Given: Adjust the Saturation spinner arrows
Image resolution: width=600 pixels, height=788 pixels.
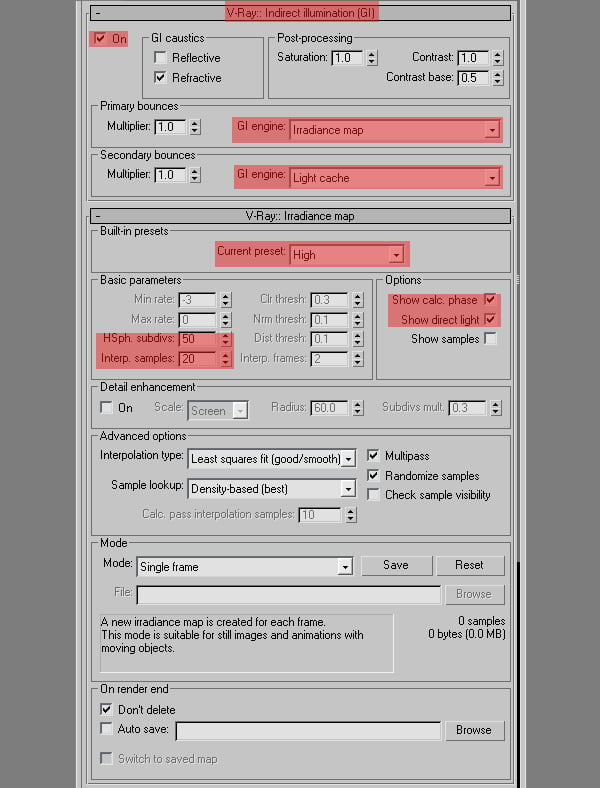Looking at the screenshot, I should click(x=372, y=58).
